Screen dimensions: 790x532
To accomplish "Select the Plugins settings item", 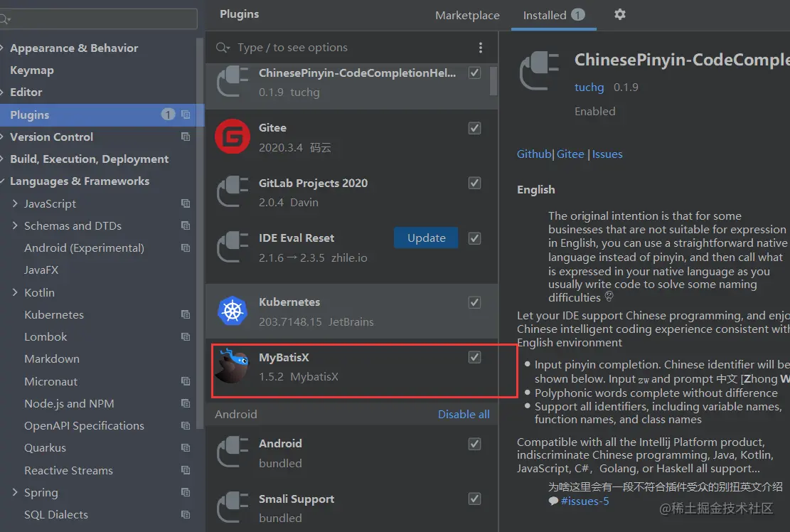I will [x=102, y=115].
